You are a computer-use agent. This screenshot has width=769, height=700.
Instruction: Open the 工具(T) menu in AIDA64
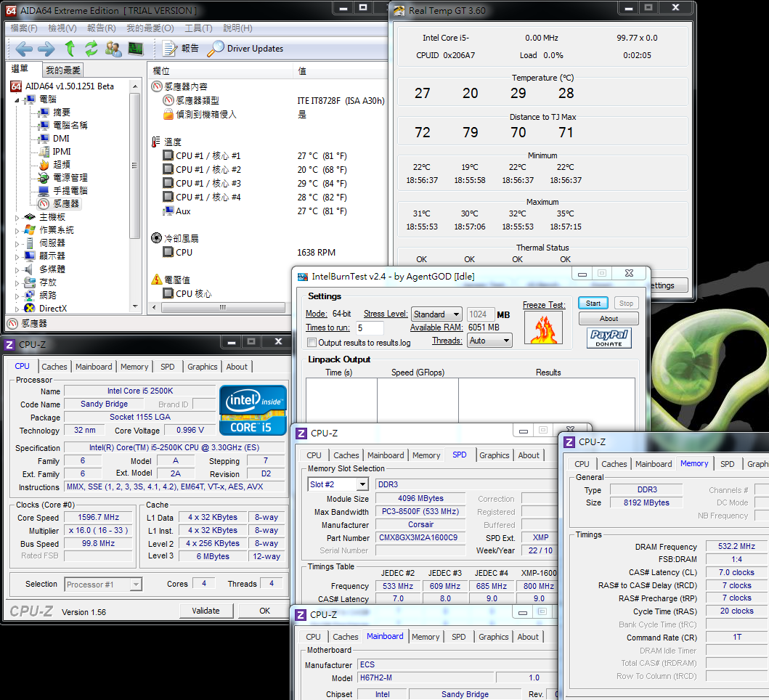pyautogui.click(x=198, y=28)
